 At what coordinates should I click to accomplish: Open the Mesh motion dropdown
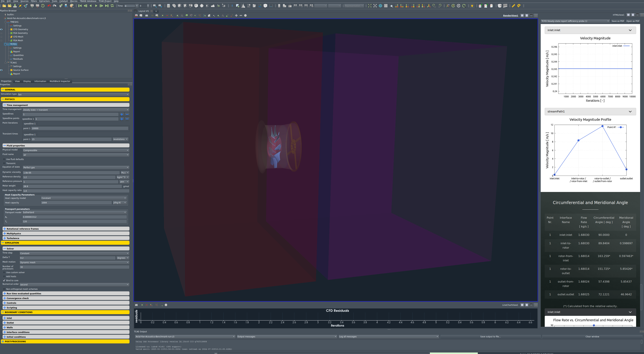pyautogui.click(x=75, y=262)
